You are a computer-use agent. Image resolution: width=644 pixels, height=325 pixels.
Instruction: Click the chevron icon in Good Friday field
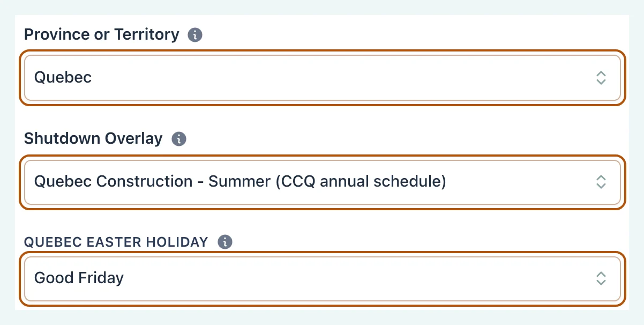click(601, 278)
